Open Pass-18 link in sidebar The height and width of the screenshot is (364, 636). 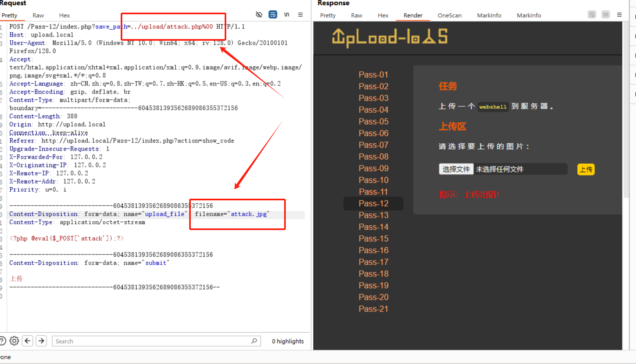coord(373,274)
